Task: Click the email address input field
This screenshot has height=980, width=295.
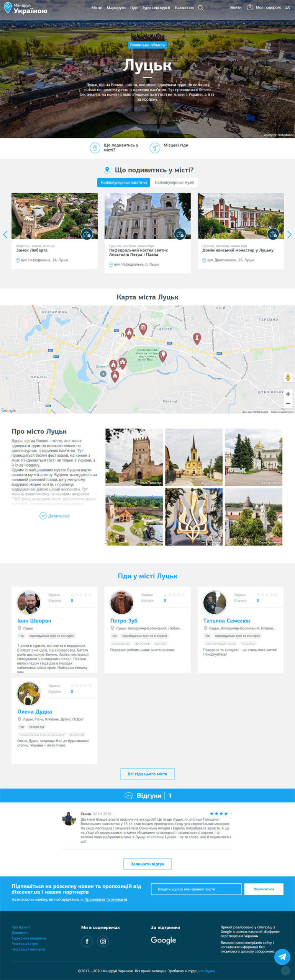Action: [x=196, y=889]
